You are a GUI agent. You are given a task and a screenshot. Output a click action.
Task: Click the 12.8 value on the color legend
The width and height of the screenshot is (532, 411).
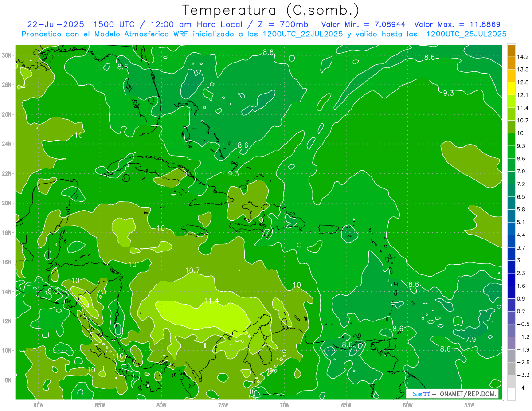(522, 82)
